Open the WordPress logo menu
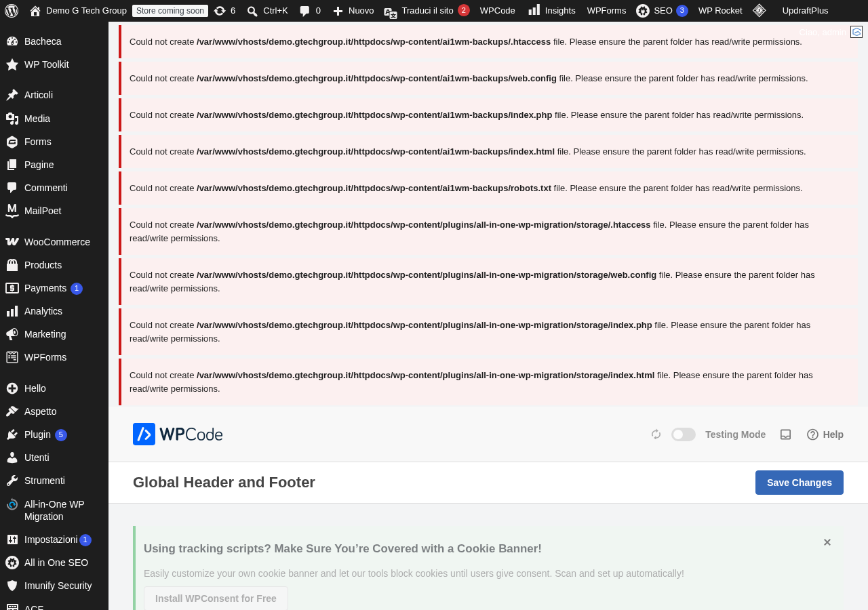868x610 pixels. click(12, 10)
